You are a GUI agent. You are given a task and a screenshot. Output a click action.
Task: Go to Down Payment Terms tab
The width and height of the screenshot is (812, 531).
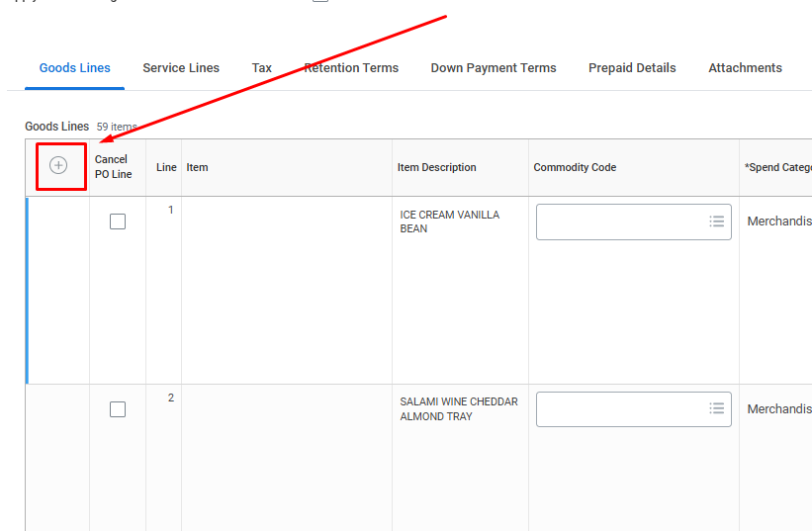point(494,68)
